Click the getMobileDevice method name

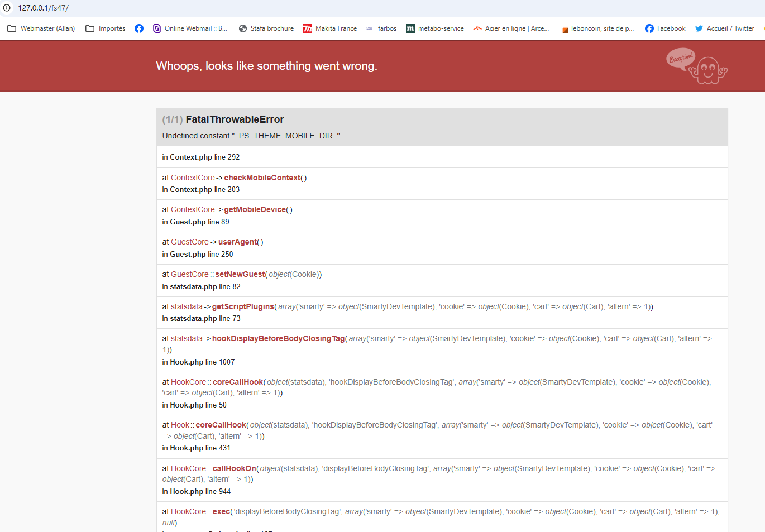pyautogui.click(x=255, y=209)
